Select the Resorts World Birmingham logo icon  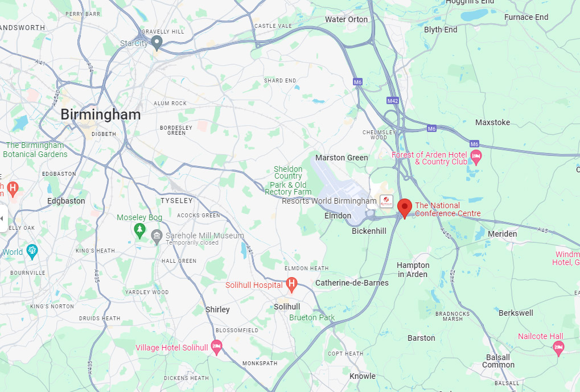[386, 201]
